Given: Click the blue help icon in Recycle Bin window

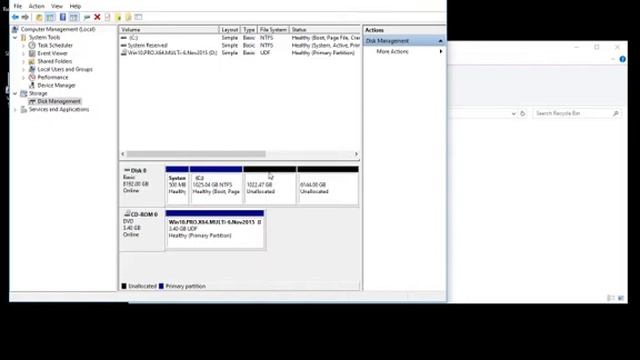Looking at the screenshot, I should pyautogui.click(x=622, y=59).
